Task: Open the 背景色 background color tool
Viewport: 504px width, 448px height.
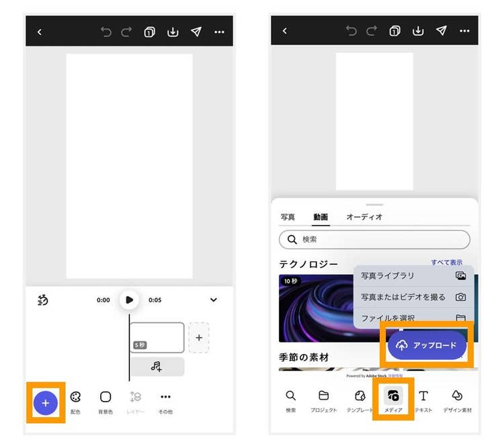Action: 106,403
